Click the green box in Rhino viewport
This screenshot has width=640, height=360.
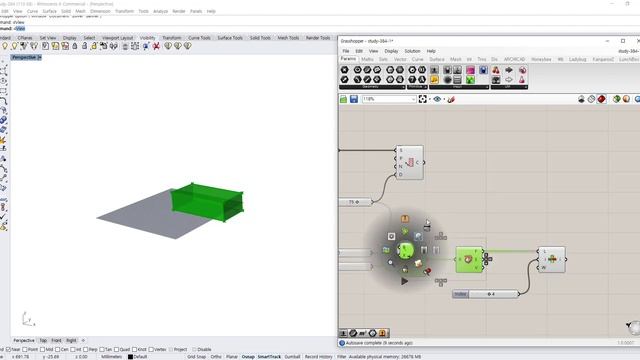tap(207, 202)
